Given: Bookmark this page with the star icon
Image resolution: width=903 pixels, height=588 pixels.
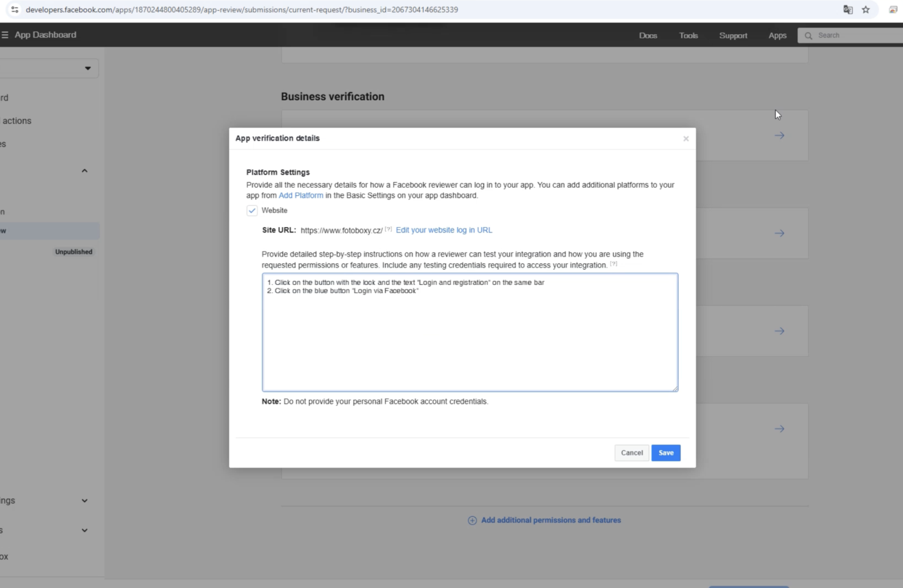Looking at the screenshot, I should 865,10.
